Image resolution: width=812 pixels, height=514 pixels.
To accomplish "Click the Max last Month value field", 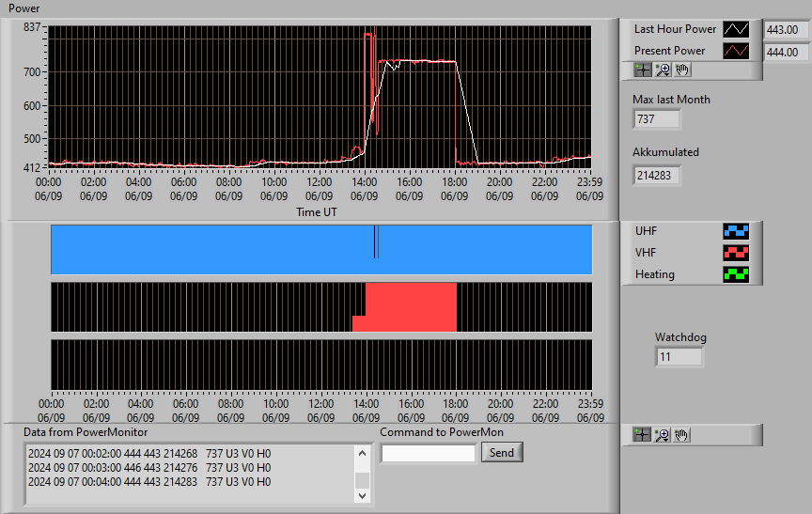I will pyautogui.click(x=657, y=119).
